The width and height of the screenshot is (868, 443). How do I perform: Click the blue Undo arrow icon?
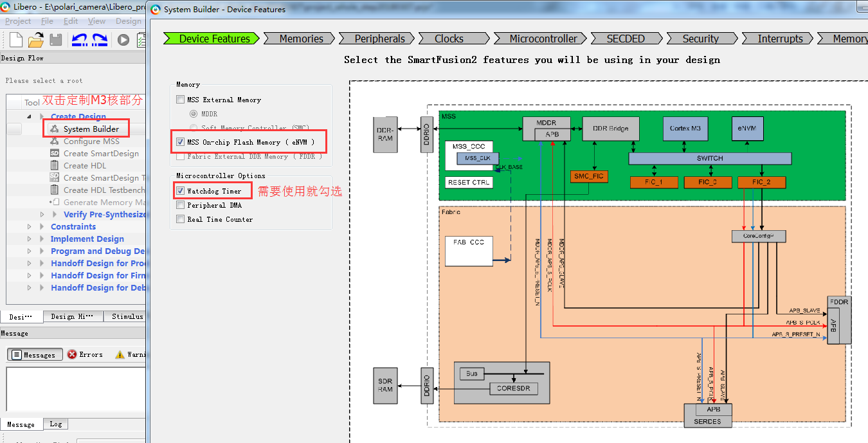pyautogui.click(x=78, y=39)
